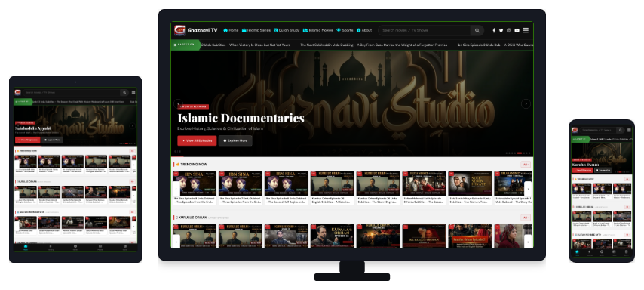This screenshot has height=290, width=644.
Task: Click the Islamic Documentaries hero title
Action: pos(241,118)
